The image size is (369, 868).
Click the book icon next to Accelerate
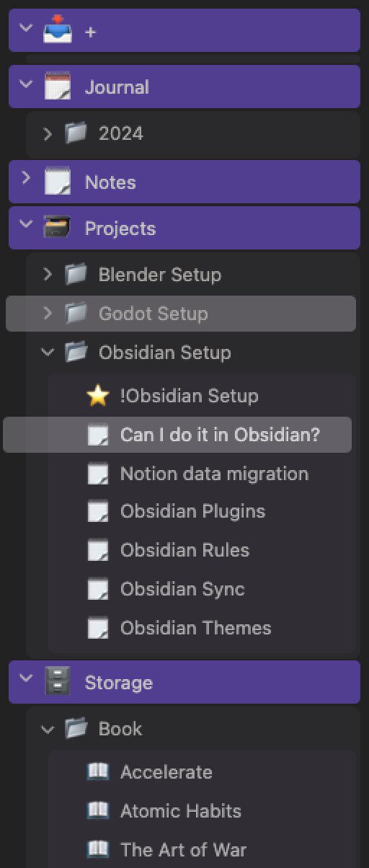(x=97, y=771)
